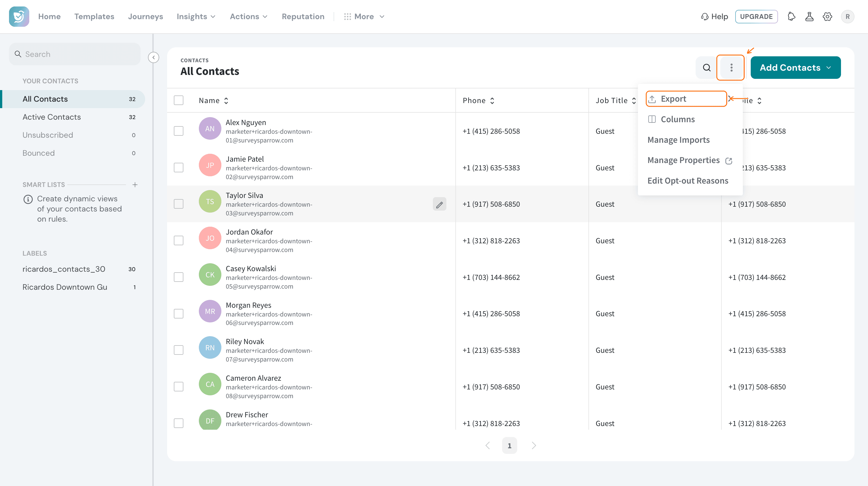The image size is (868, 486).
Task: Open the labs flask icon
Action: [809, 17]
